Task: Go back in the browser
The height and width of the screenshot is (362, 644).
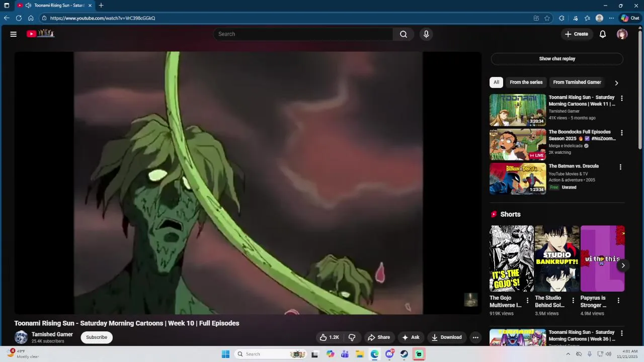Action: click(7, 18)
